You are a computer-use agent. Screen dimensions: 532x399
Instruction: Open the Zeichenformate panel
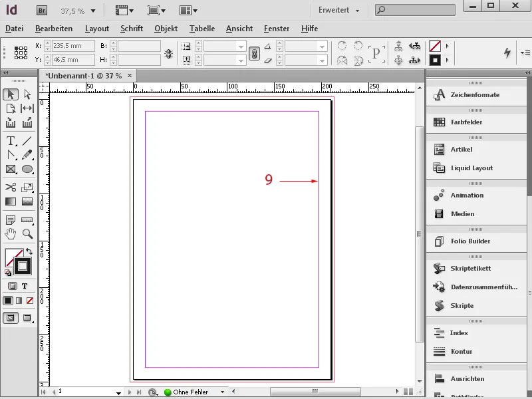(x=476, y=95)
